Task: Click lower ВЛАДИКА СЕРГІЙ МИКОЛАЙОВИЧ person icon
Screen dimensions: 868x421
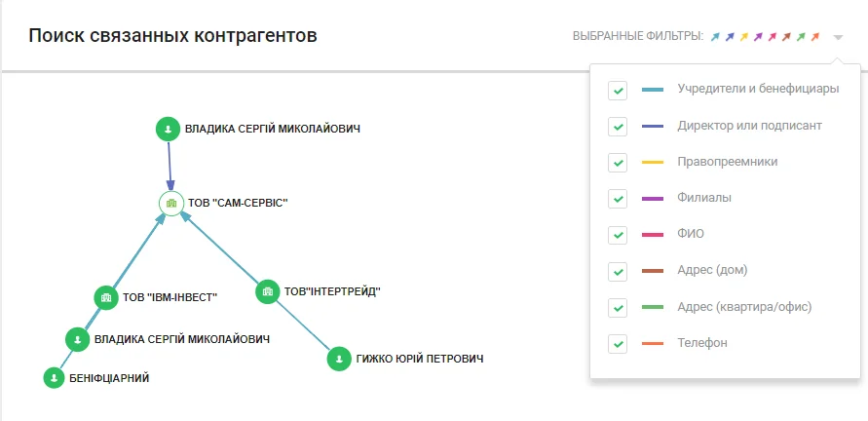Action: tap(78, 339)
